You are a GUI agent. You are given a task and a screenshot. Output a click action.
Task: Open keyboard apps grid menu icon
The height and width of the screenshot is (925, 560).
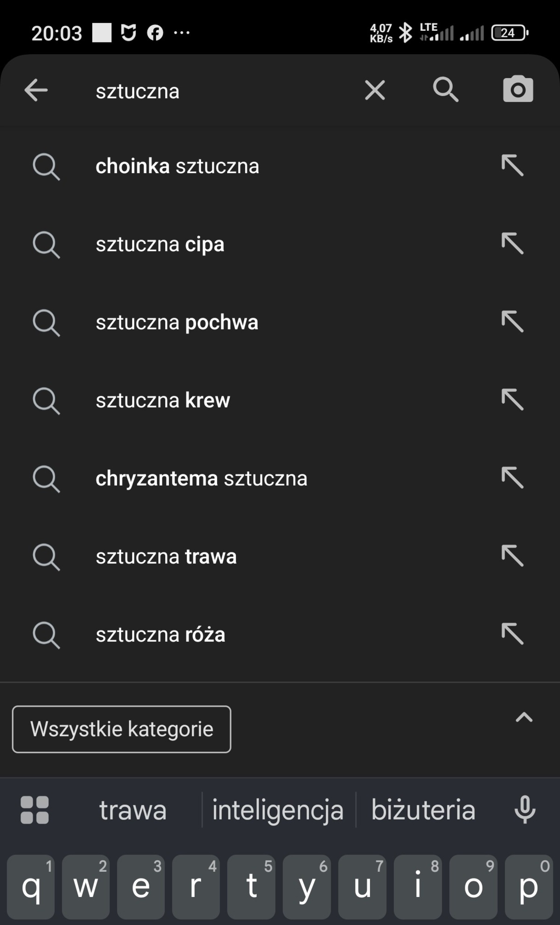[35, 810]
